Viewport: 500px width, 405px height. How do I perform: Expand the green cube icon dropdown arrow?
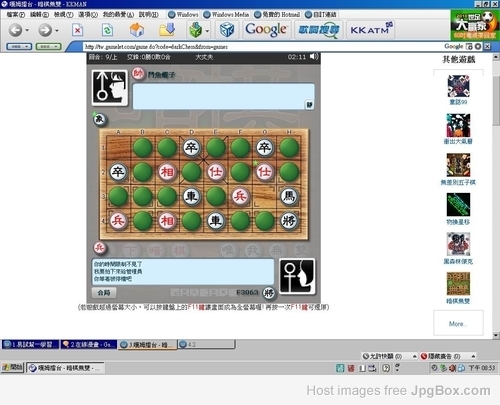pyautogui.click(x=207, y=31)
